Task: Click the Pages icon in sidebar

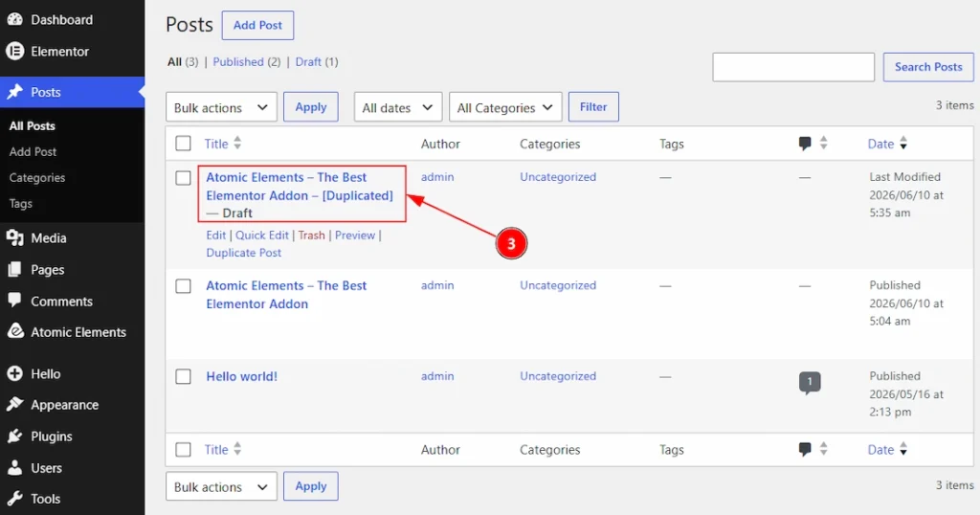Action: pyautogui.click(x=14, y=269)
